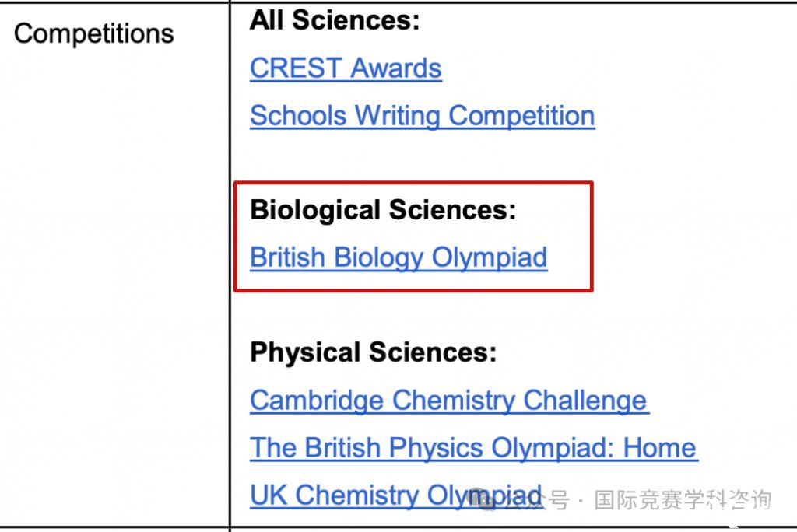
Task: Open the CREST Awards link
Action: click(x=346, y=68)
